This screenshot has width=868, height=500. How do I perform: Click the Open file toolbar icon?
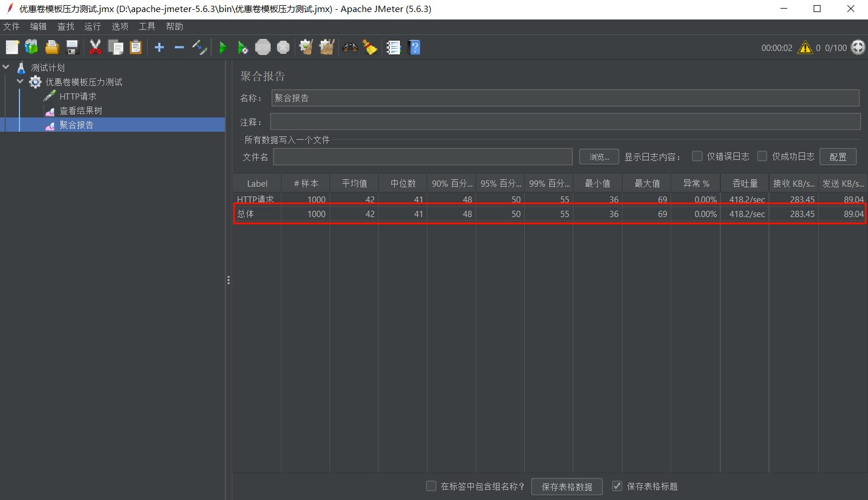click(52, 48)
